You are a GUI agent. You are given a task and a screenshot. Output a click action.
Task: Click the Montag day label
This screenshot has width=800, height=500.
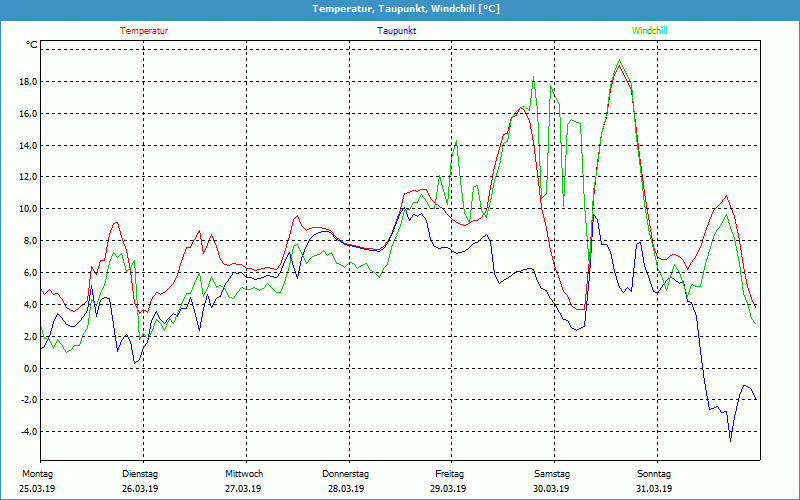37,474
